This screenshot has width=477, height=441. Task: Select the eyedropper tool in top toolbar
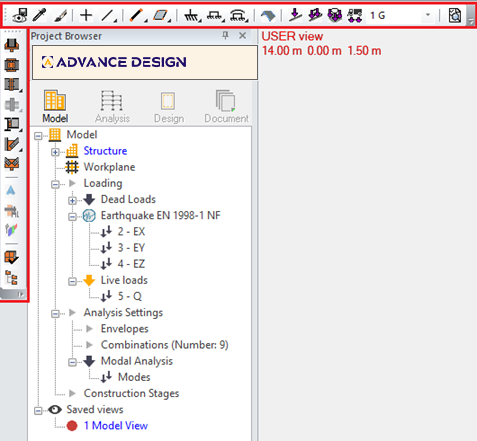39,15
